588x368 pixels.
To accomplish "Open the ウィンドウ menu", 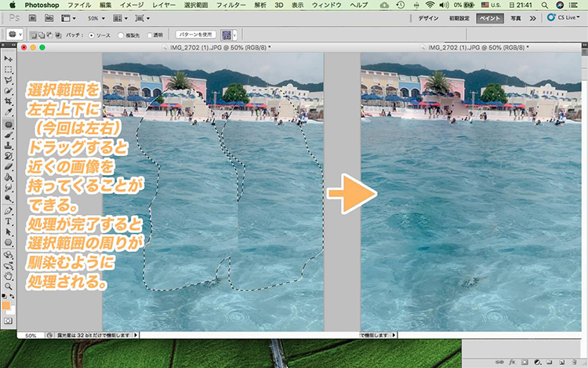I will coord(327,5).
